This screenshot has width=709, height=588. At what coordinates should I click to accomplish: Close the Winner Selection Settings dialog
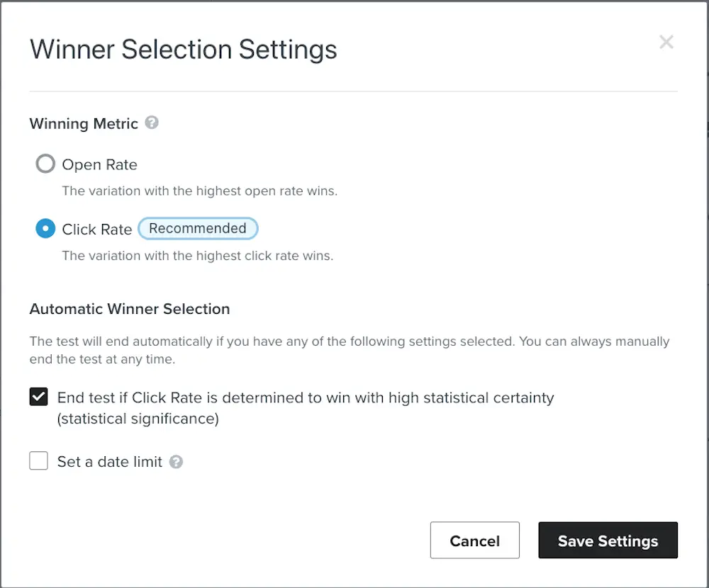tap(666, 43)
